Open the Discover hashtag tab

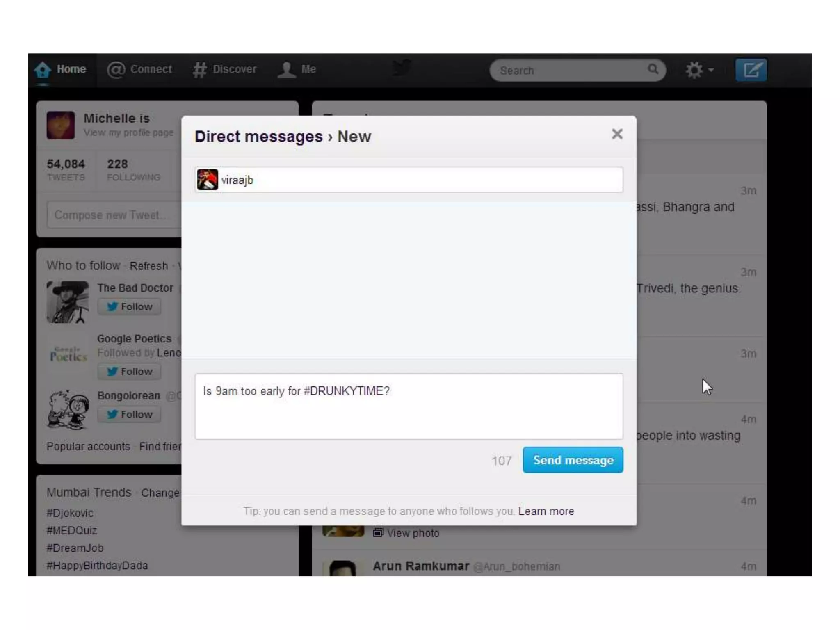click(x=224, y=69)
